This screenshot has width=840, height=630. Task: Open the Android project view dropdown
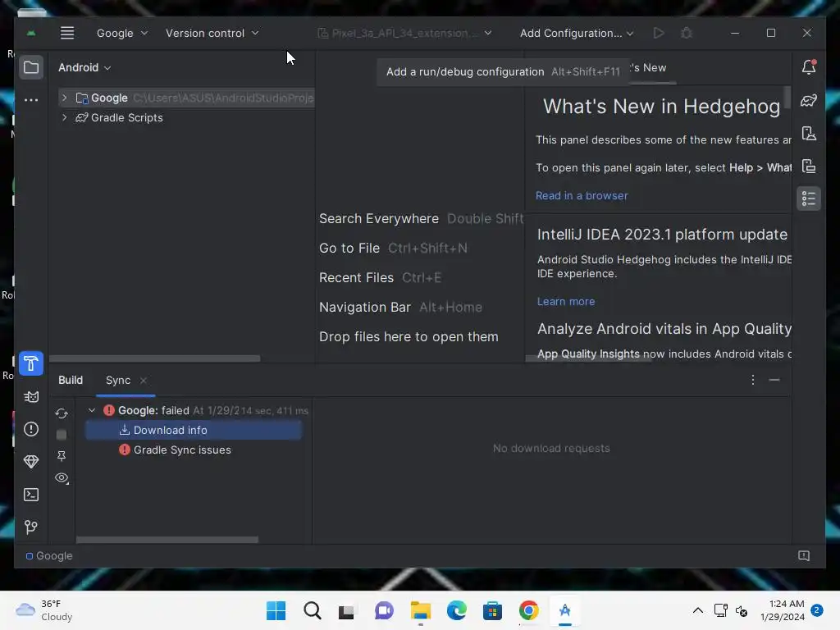pos(84,67)
